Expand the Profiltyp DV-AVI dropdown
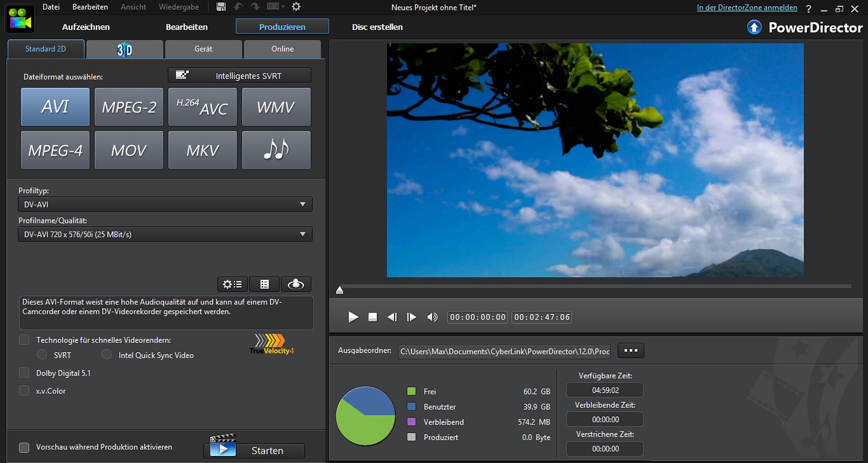 pos(302,204)
